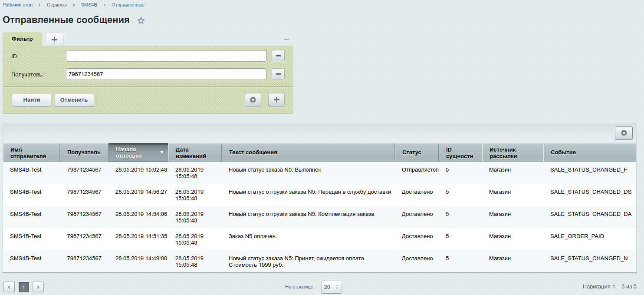Remove the Получатель filter field

[278, 74]
